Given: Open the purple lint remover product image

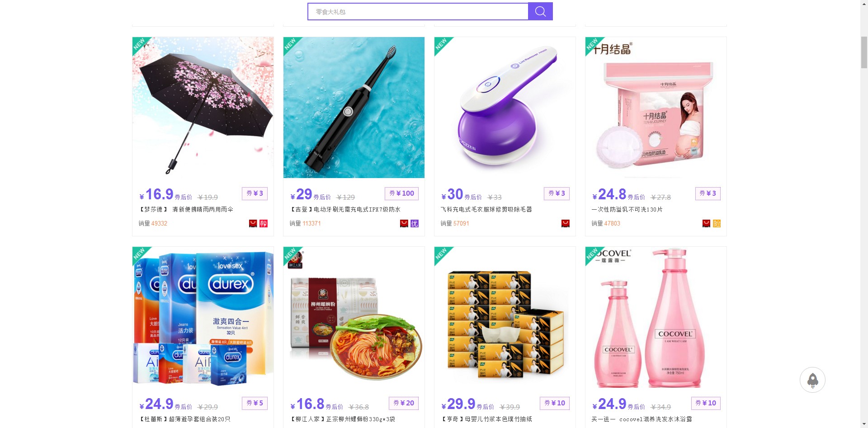Looking at the screenshot, I should pyautogui.click(x=505, y=108).
